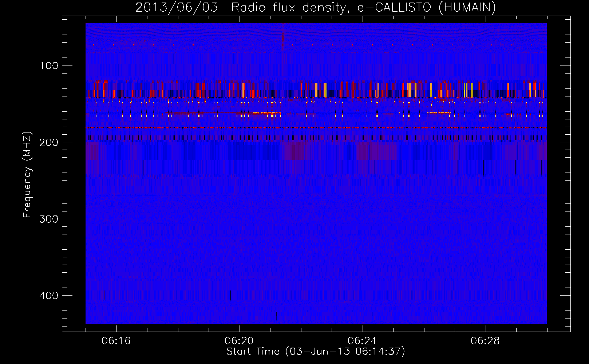This screenshot has height=364, width=589.
Task: Click the 400 frequency tick label
Action: 49,295
